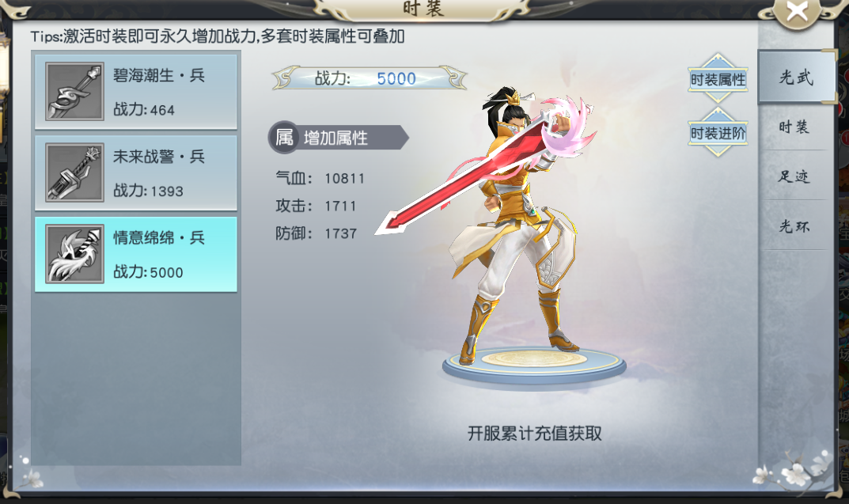Click the 情意绵绵·兵 weapon icon
Image resolution: width=849 pixels, height=504 pixels.
pos(74,253)
